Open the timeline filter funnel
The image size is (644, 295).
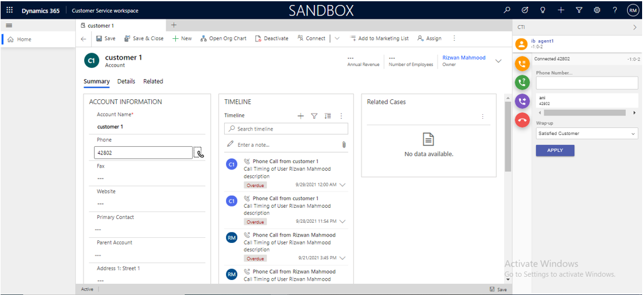pos(314,116)
